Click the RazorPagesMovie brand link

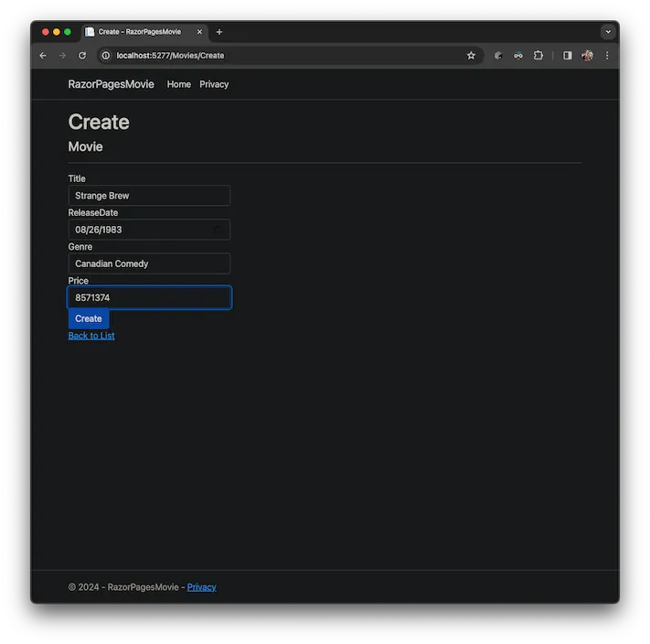(111, 84)
